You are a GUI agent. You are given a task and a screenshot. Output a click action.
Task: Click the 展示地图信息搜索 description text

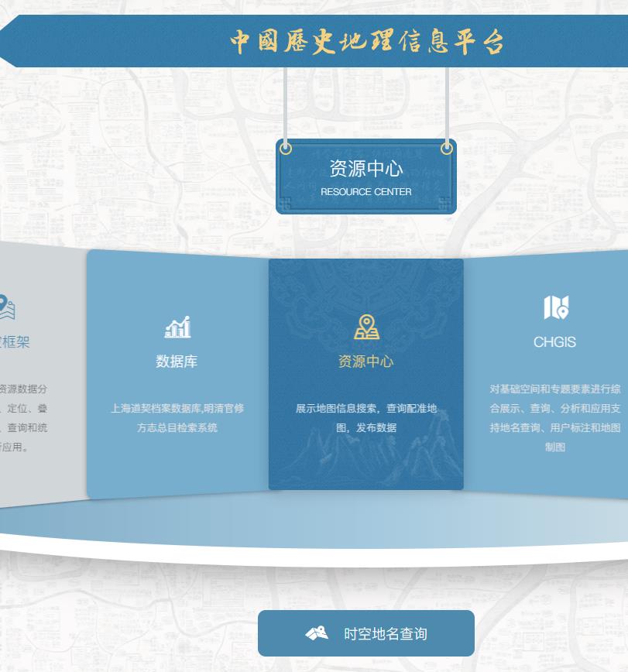365,418
